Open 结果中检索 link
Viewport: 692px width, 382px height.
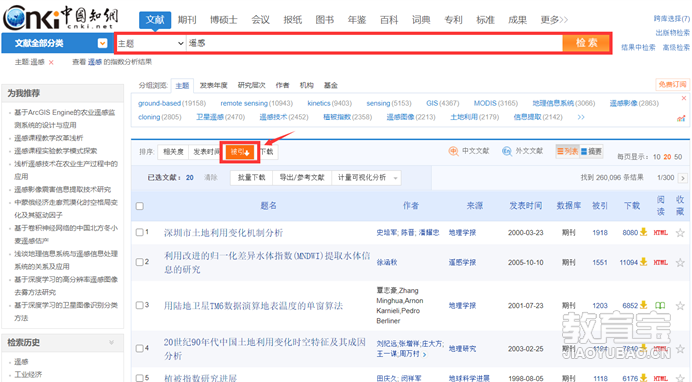(638, 47)
